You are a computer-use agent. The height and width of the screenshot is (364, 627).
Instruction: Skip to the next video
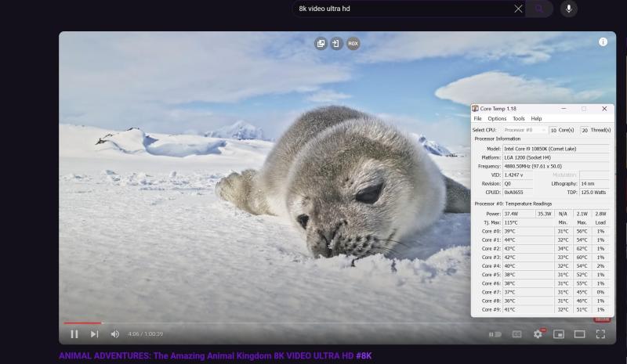click(94, 334)
